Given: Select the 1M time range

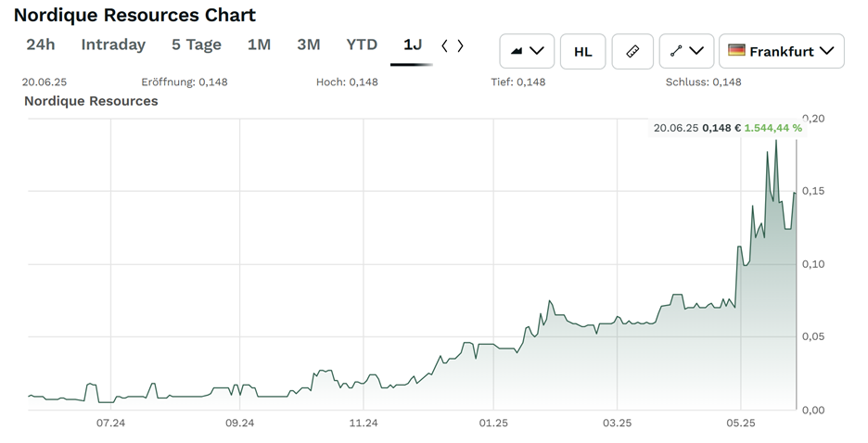Looking at the screenshot, I should pos(259,44).
